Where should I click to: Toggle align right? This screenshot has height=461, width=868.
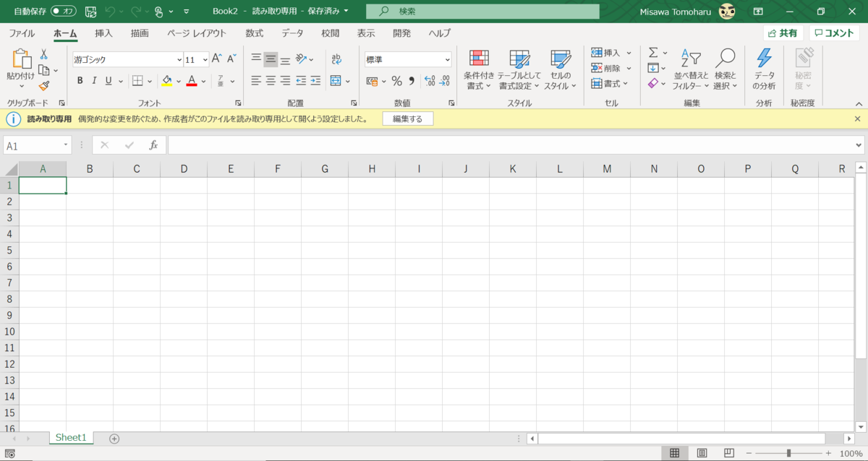pos(285,81)
